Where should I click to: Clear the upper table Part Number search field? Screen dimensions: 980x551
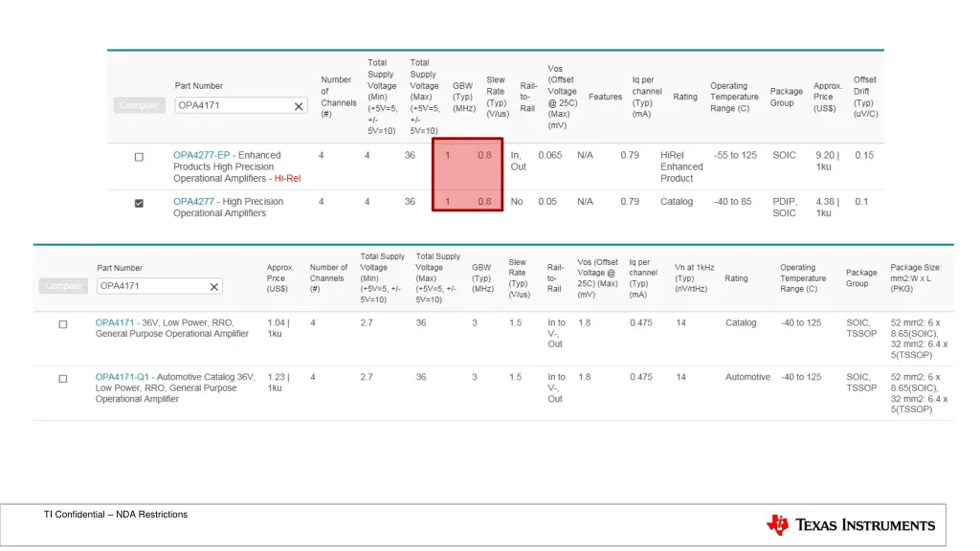coord(299,106)
